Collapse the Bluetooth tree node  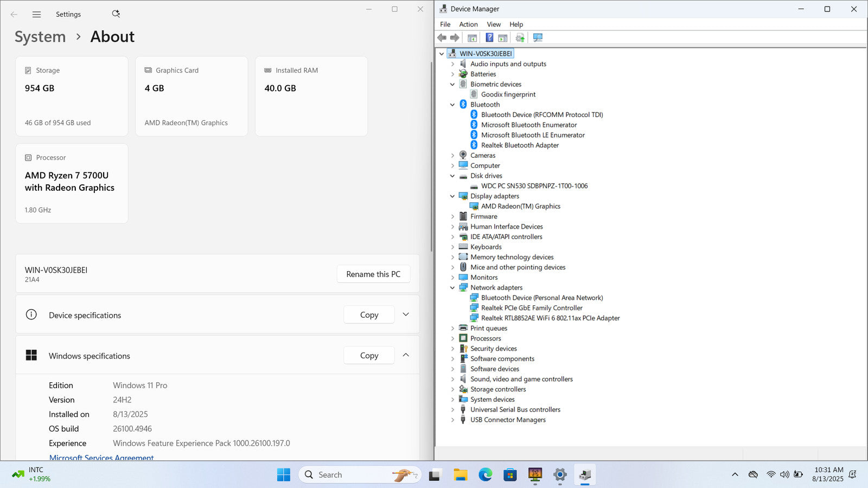(452, 105)
